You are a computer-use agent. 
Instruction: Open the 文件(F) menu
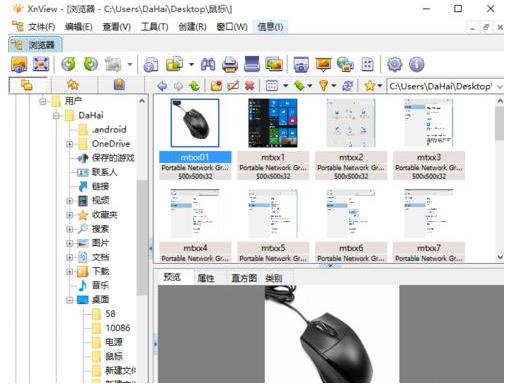[x=41, y=27]
